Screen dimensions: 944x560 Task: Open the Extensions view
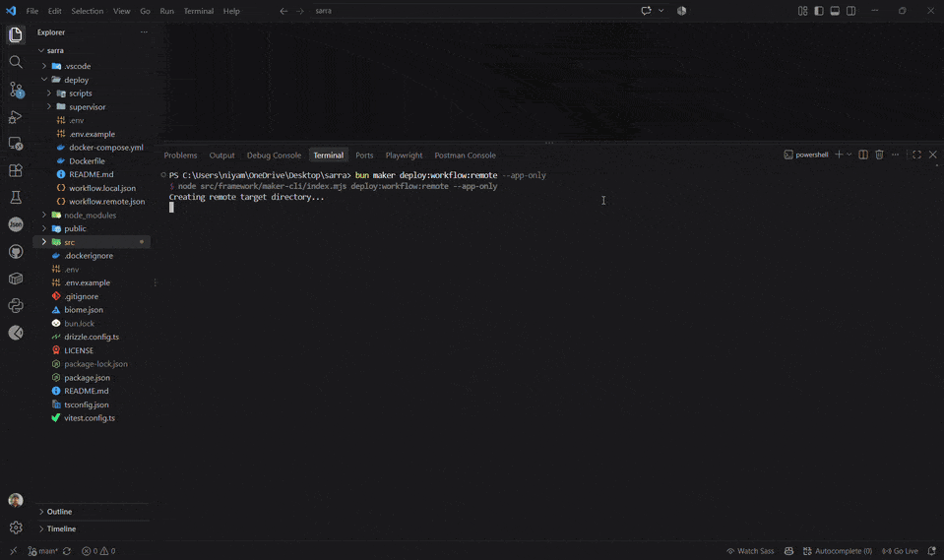(16, 171)
